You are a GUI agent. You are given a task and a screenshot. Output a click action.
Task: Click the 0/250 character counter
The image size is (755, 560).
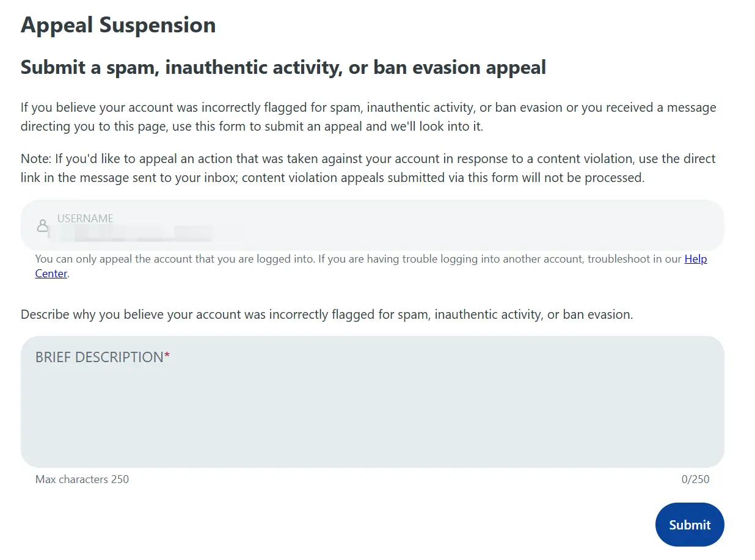click(695, 479)
